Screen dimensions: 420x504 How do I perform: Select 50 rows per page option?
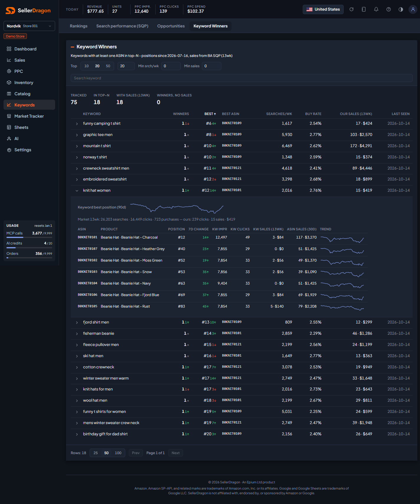106,453
